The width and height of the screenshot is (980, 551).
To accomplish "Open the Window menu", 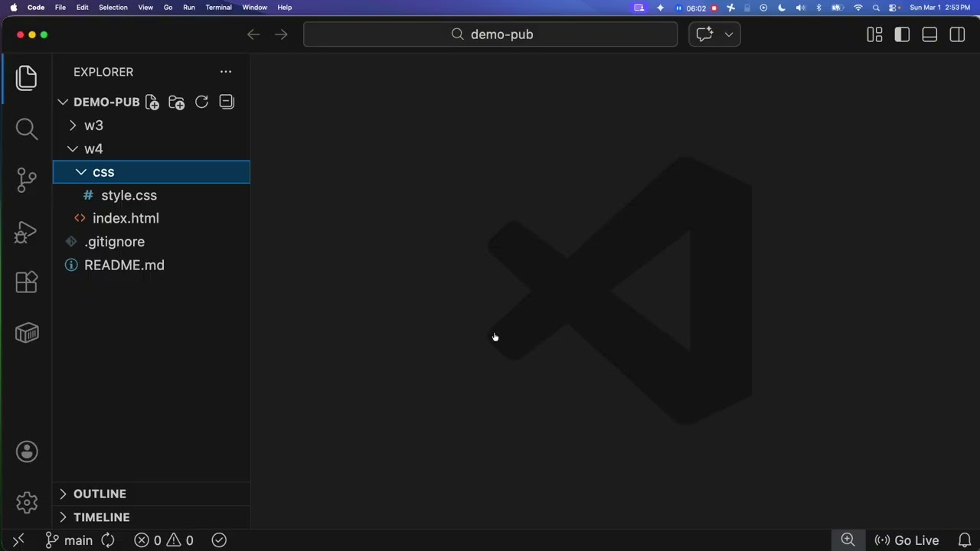I will 255,8.
